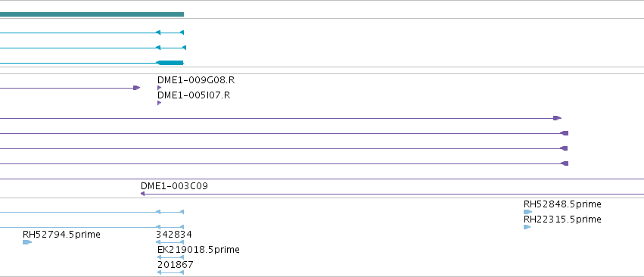Select the RH52848.5prime arrow glyph
This screenshot has height=277, width=644.
pos(527,212)
